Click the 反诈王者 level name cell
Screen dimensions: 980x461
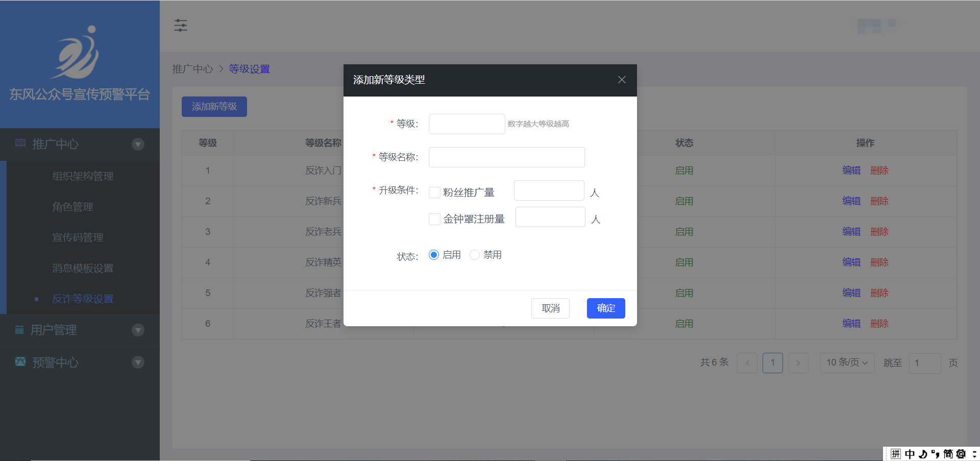pyautogui.click(x=323, y=324)
